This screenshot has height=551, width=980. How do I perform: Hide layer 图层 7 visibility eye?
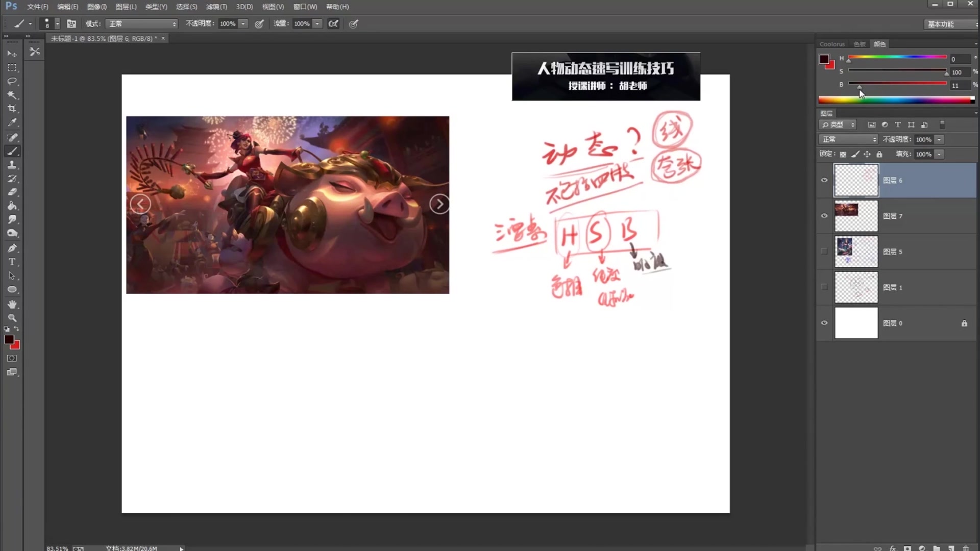pyautogui.click(x=824, y=216)
